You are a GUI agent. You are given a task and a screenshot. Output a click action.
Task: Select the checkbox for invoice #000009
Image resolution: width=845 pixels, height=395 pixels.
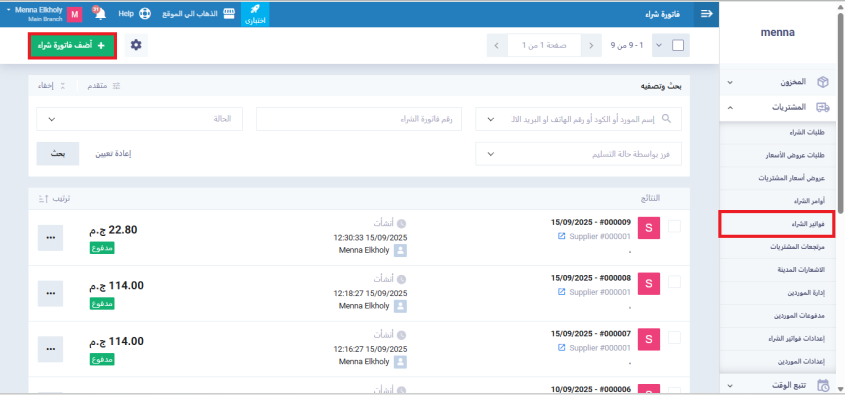coord(674,226)
